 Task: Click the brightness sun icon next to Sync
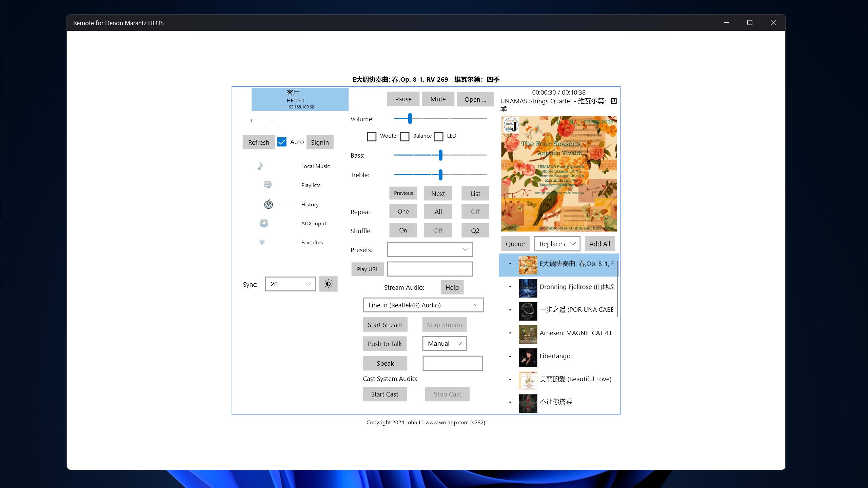click(x=328, y=284)
